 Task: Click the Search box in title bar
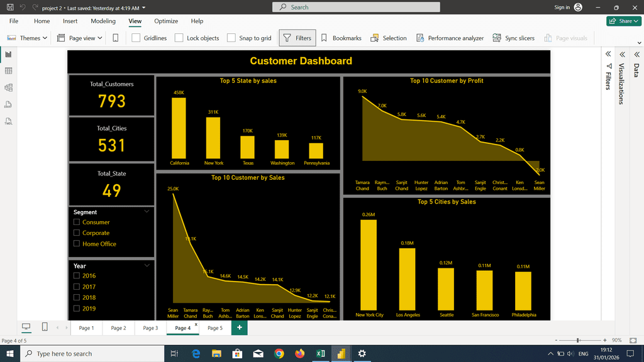(x=321, y=7)
